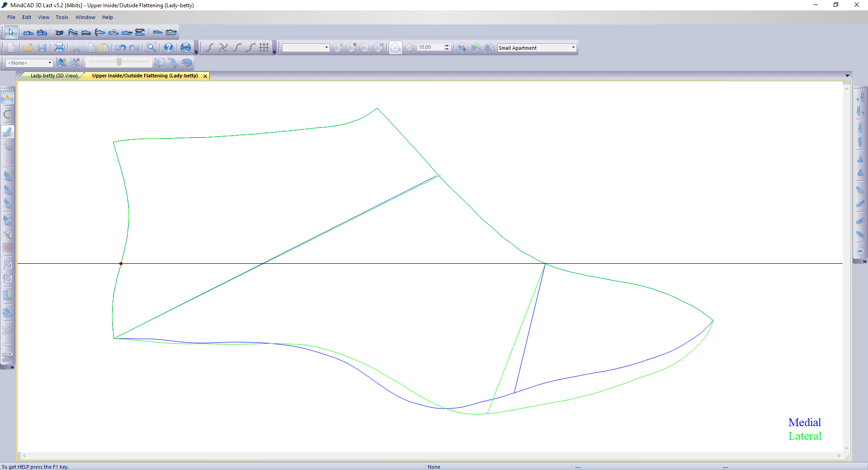Increase the 10.00 value with stepper
The width and height of the screenshot is (868, 470).
447,46
